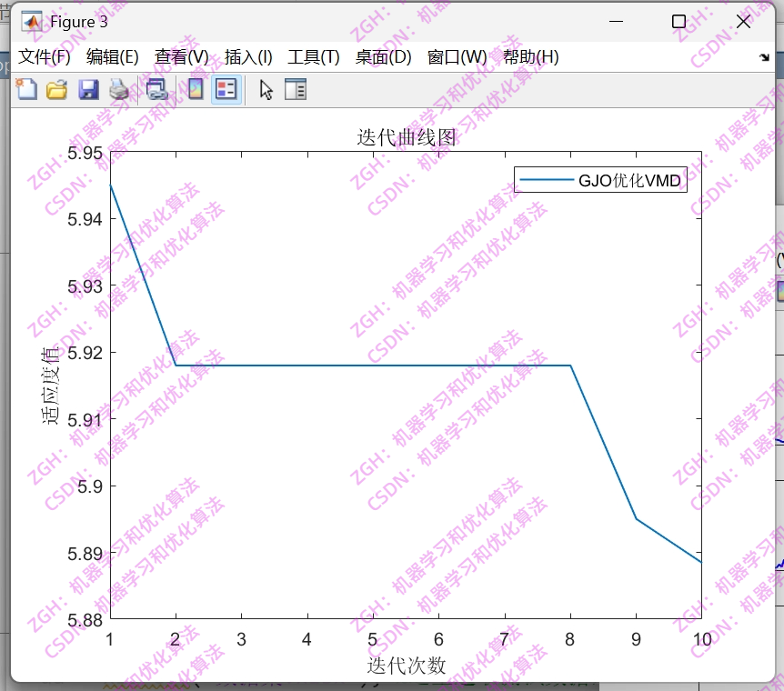Insert a colorbar using the toolbar icon
784x691 pixels.
click(195, 90)
